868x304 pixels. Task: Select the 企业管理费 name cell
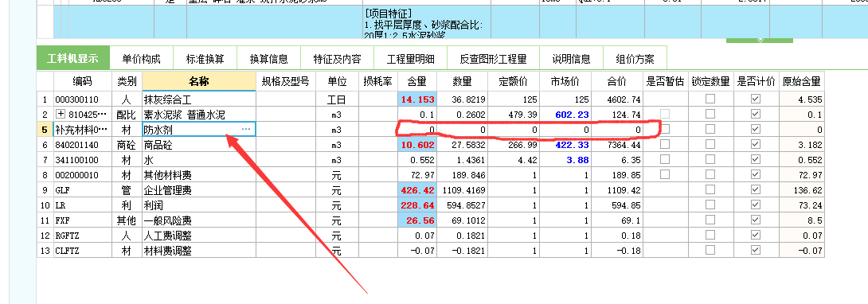click(x=199, y=189)
